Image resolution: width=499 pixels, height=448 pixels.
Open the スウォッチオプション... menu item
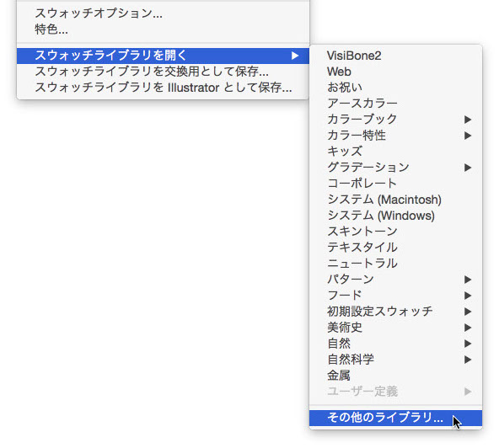[163, 13]
